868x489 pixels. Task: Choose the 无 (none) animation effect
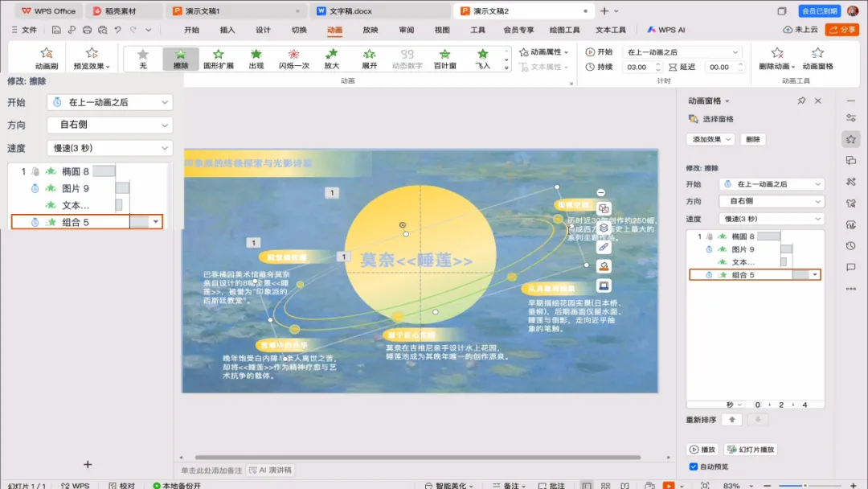coord(143,58)
